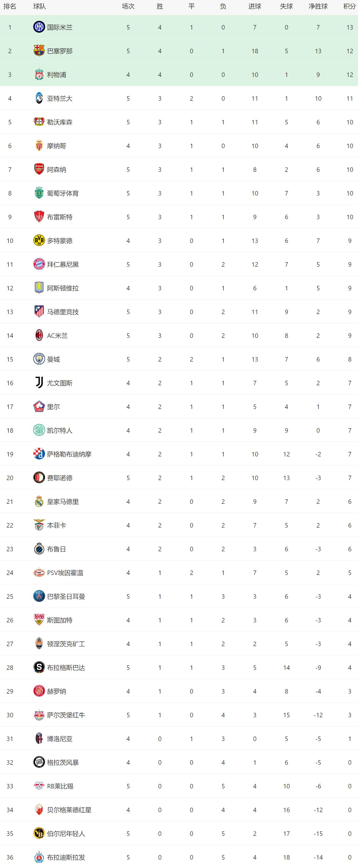358x868 pixels.
Task: Click the 场次 column header
Action: [128, 6]
